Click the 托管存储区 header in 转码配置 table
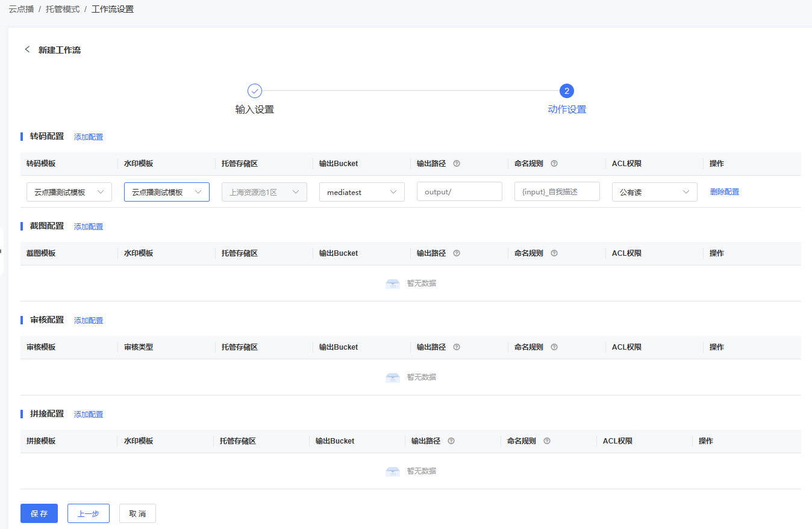Screen dimensions: 812x529 pyautogui.click(x=240, y=164)
